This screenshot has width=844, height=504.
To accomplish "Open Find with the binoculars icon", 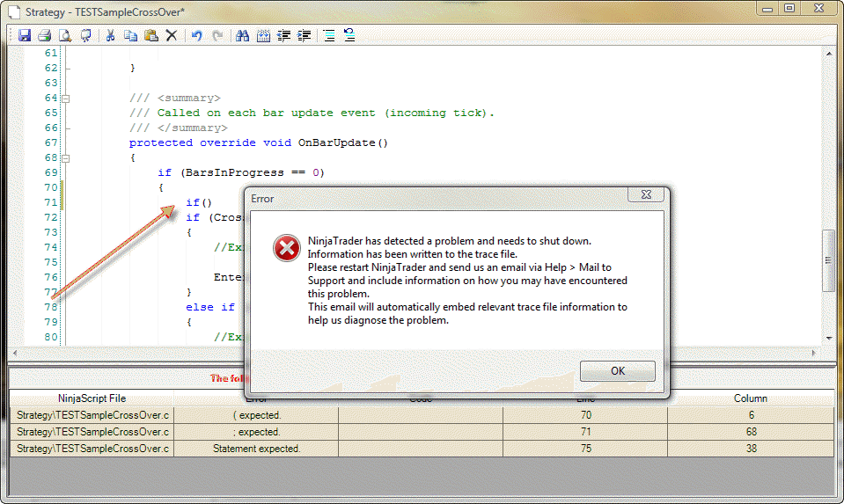I will click(242, 35).
